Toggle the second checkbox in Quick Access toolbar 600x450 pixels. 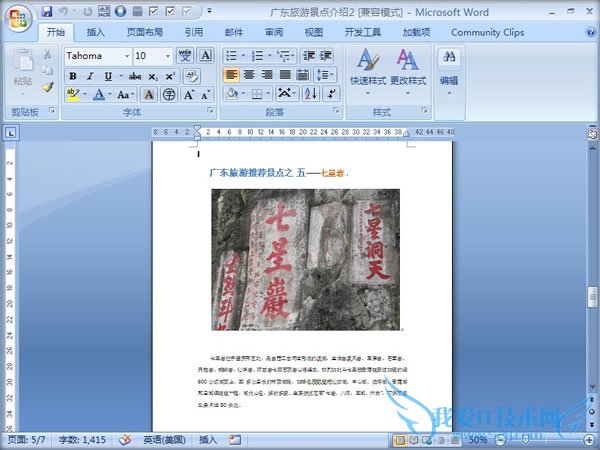click(x=170, y=11)
